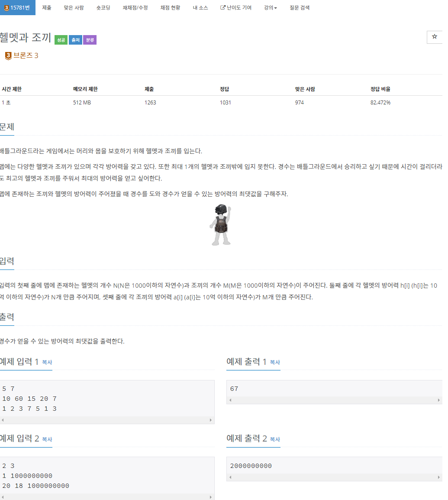Click the purple 분류 label
Image resolution: width=448 pixels, height=500 pixels.
tap(90, 40)
